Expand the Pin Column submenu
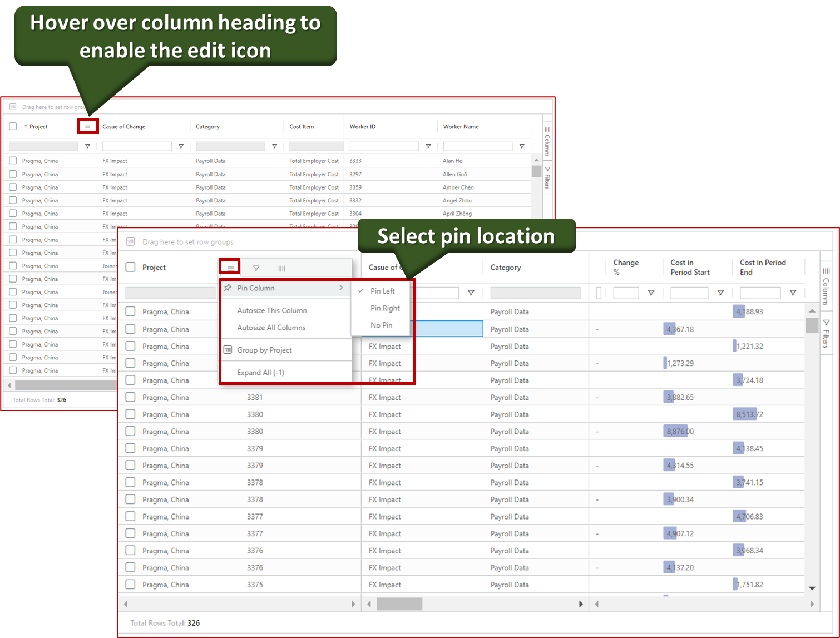 coord(286,288)
